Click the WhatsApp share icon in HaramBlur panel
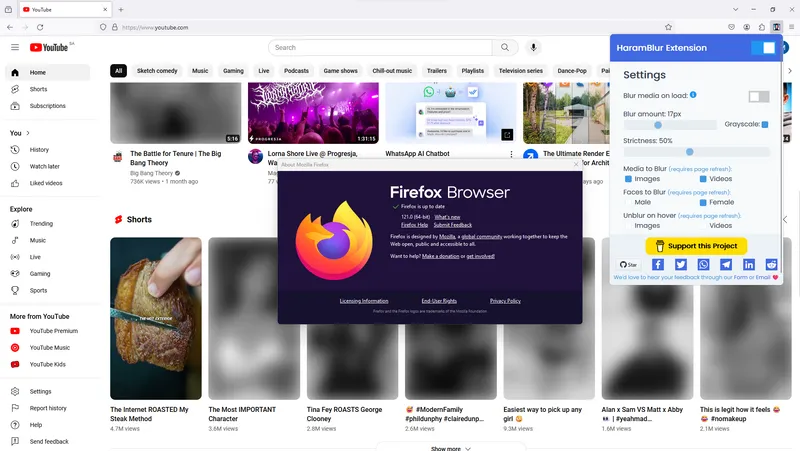This screenshot has width=800, height=451. click(x=703, y=264)
